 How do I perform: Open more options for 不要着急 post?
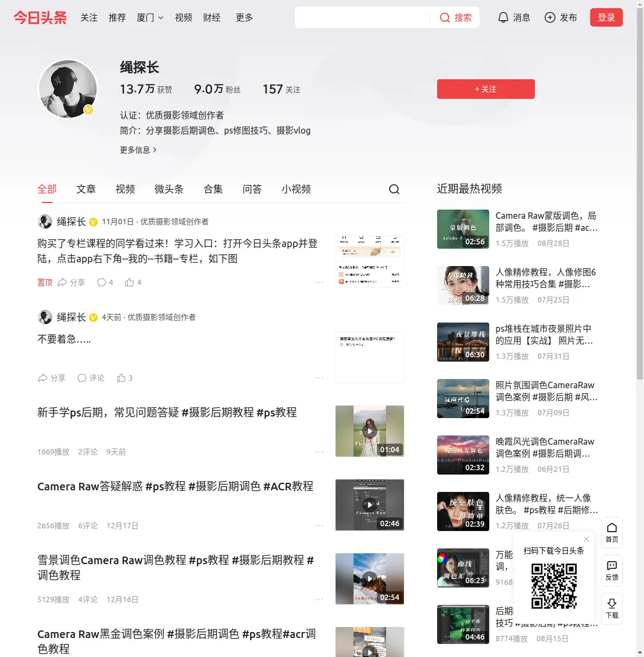click(319, 378)
